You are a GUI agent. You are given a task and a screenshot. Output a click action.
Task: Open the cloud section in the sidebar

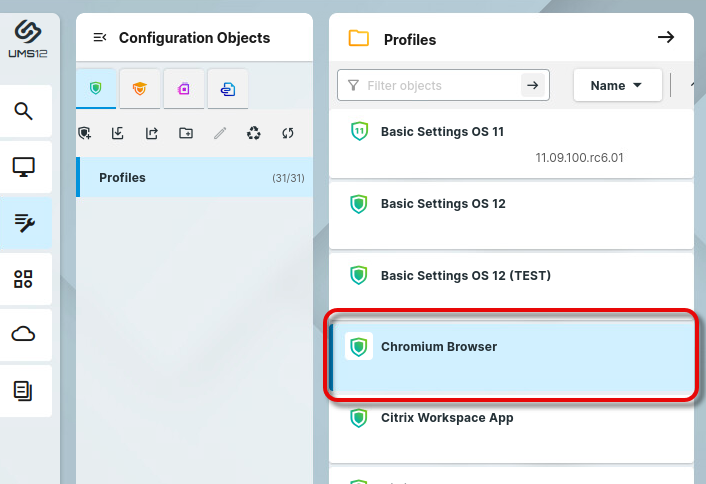point(24,335)
